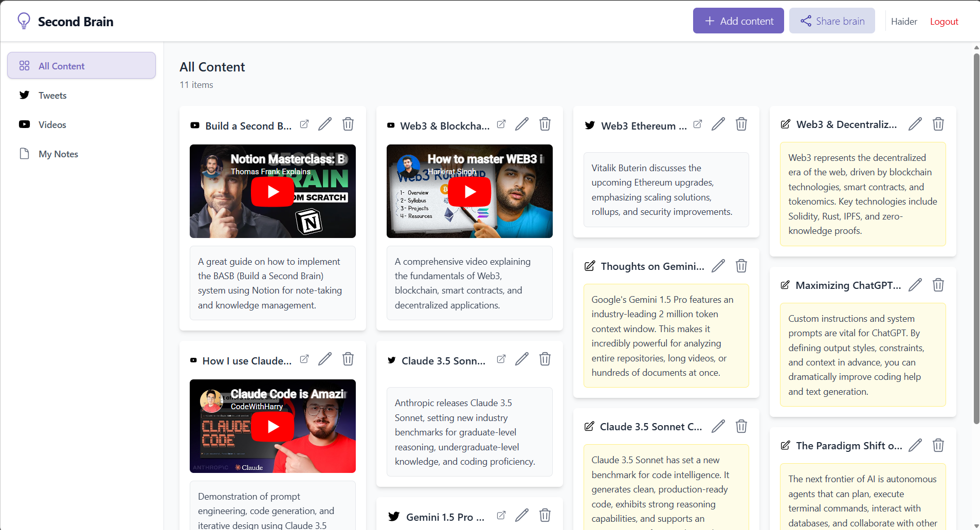Delete the Paradigm Shift note
980x530 pixels.
pos(938,445)
